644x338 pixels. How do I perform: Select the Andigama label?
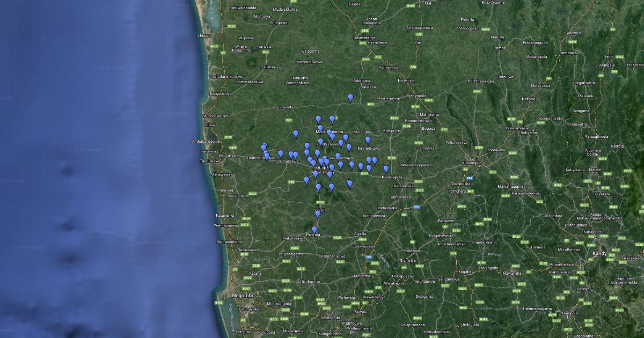click(x=279, y=23)
